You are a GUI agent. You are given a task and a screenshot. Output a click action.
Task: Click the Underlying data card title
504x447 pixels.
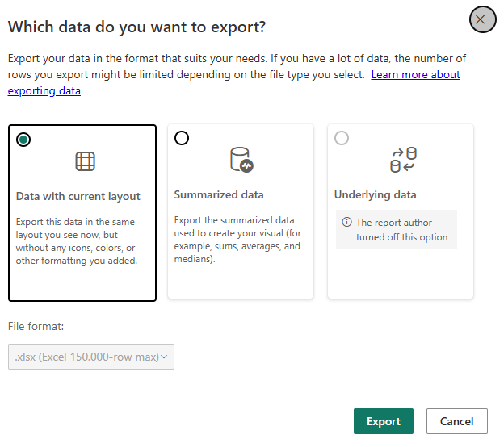click(x=375, y=194)
